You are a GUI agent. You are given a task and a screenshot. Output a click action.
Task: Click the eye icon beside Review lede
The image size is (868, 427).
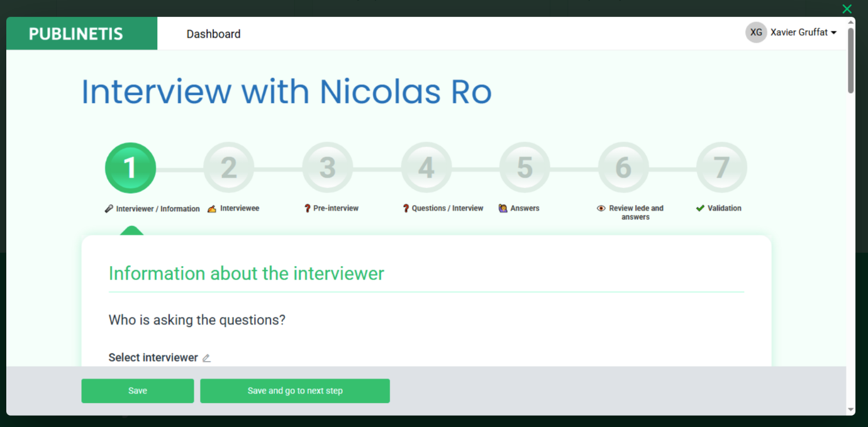pyautogui.click(x=601, y=208)
